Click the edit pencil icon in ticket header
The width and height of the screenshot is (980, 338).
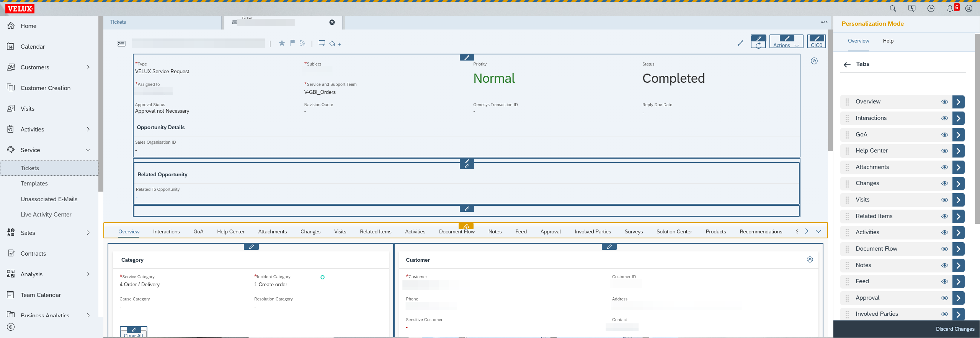tap(740, 43)
